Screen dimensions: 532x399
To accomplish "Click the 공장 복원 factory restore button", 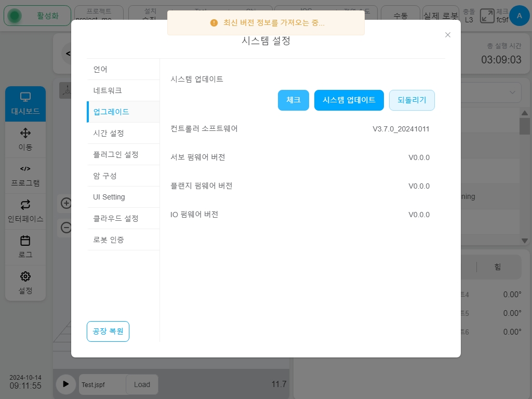I will (108, 331).
